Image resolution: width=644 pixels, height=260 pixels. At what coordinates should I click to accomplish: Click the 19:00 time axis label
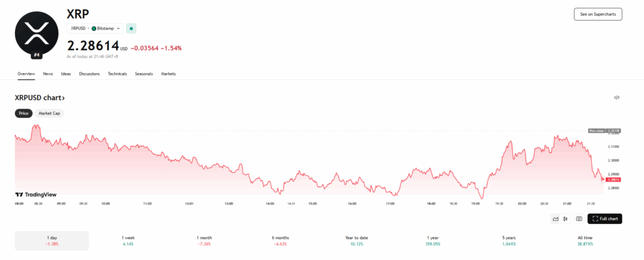[475, 203]
